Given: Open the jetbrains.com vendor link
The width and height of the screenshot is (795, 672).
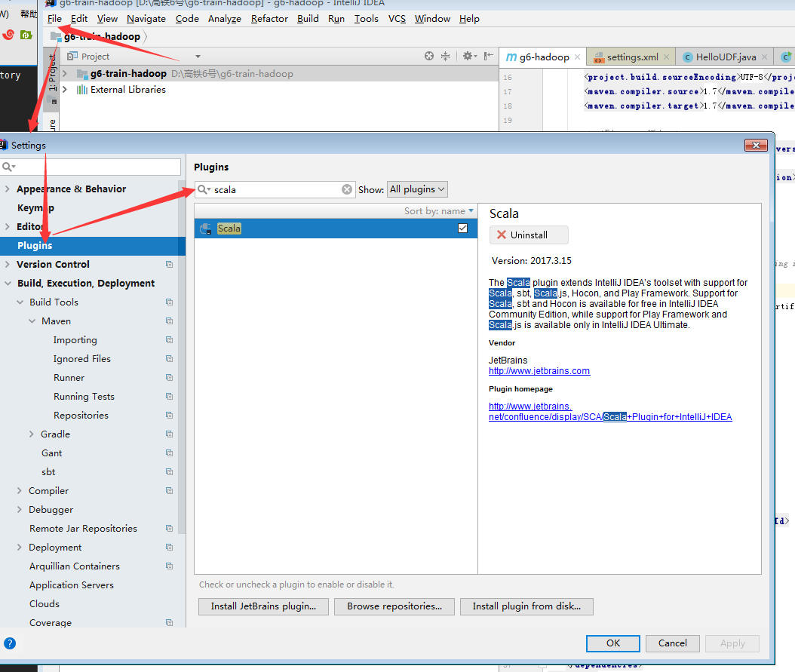Looking at the screenshot, I should (x=539, y=371).
